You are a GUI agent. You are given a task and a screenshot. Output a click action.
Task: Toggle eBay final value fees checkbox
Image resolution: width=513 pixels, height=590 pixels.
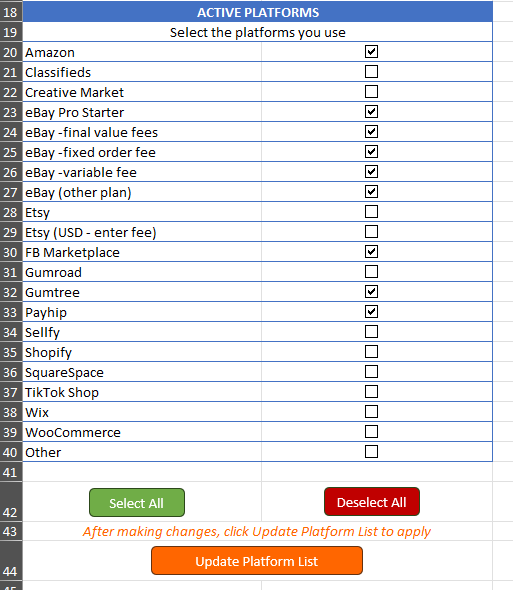pyautogui.click(x=371, y=132)
